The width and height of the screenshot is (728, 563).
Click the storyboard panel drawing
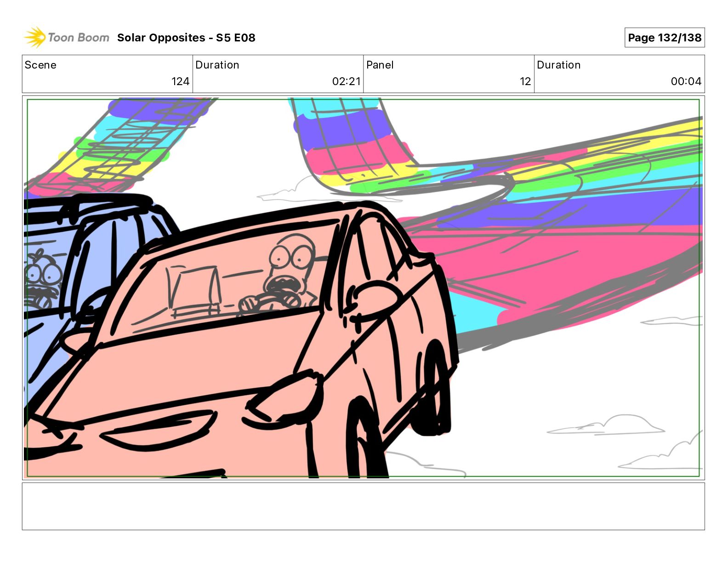(x=363, y=288)
